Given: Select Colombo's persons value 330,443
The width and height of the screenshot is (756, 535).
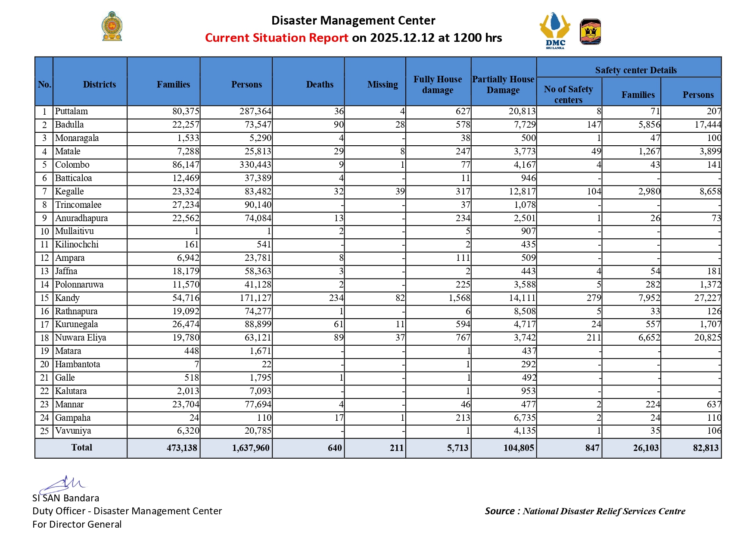Looking at the screenshot, I should (255, 165).
